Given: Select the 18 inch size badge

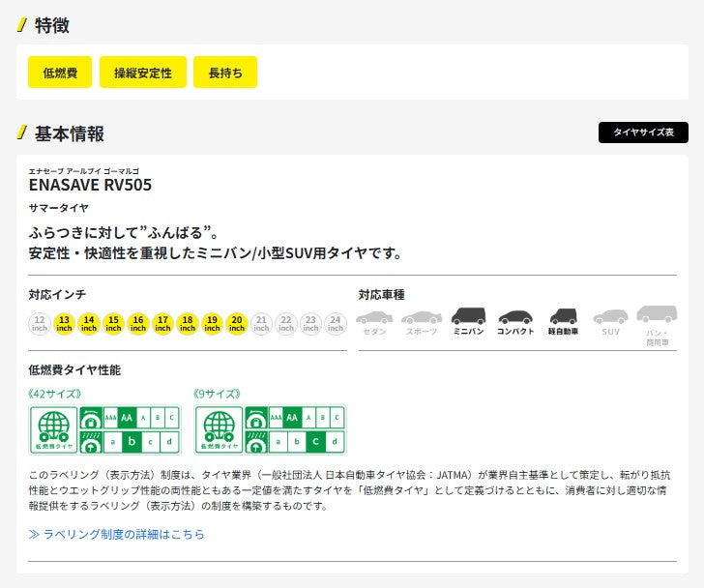Looking at the screenshot, I should tap(188, 324).
